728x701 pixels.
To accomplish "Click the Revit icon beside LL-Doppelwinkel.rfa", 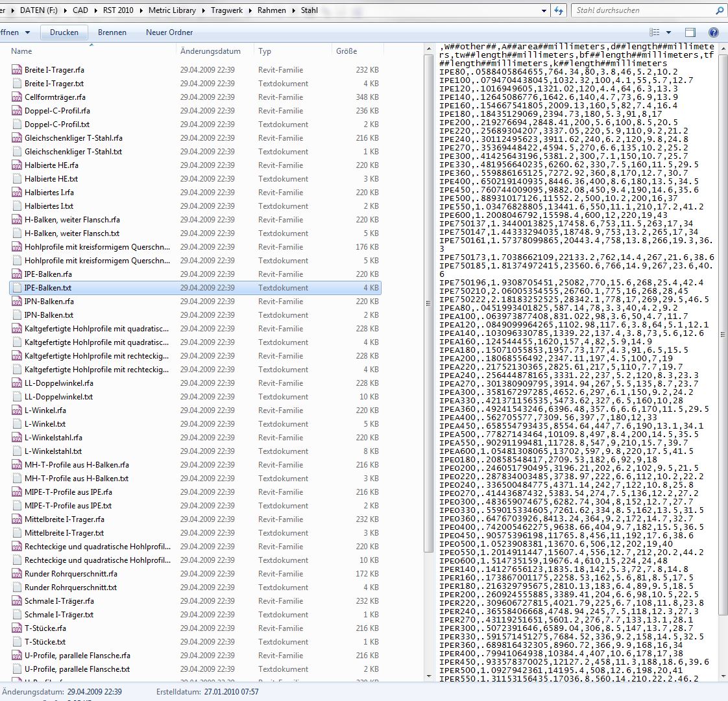I will pos(17,383).
